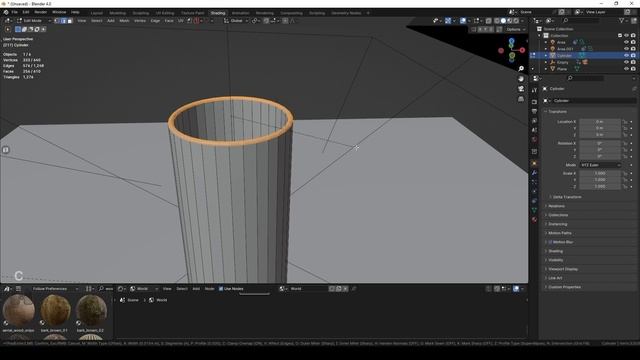Disable Cylinder in renders camera icon

pyautogui.click(x=633, y=56)
